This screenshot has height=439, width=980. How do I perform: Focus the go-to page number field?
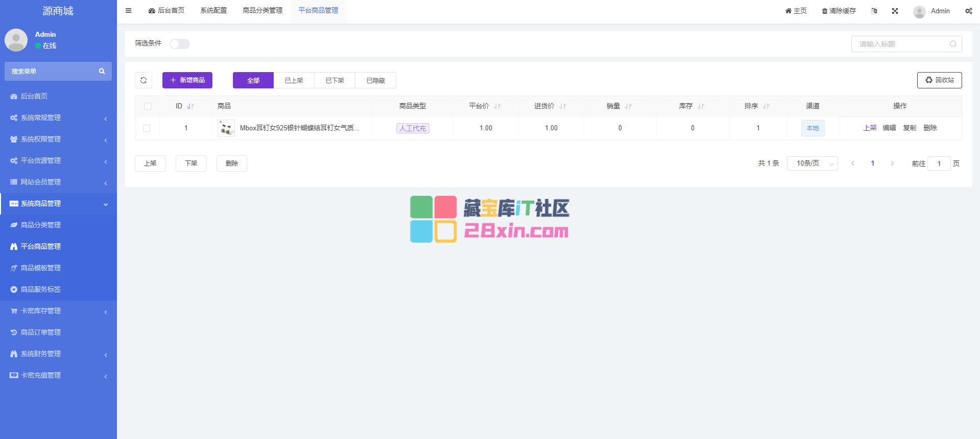(x=939, y=164)
